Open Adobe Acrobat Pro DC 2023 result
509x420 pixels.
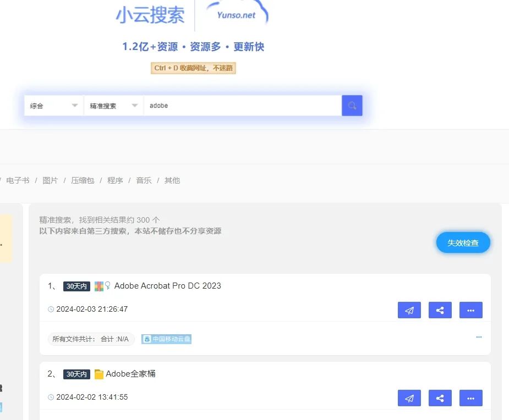167,286
